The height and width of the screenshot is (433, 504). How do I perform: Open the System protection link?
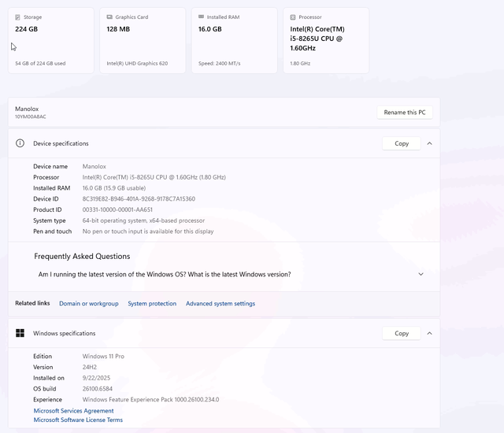point(152,303)
